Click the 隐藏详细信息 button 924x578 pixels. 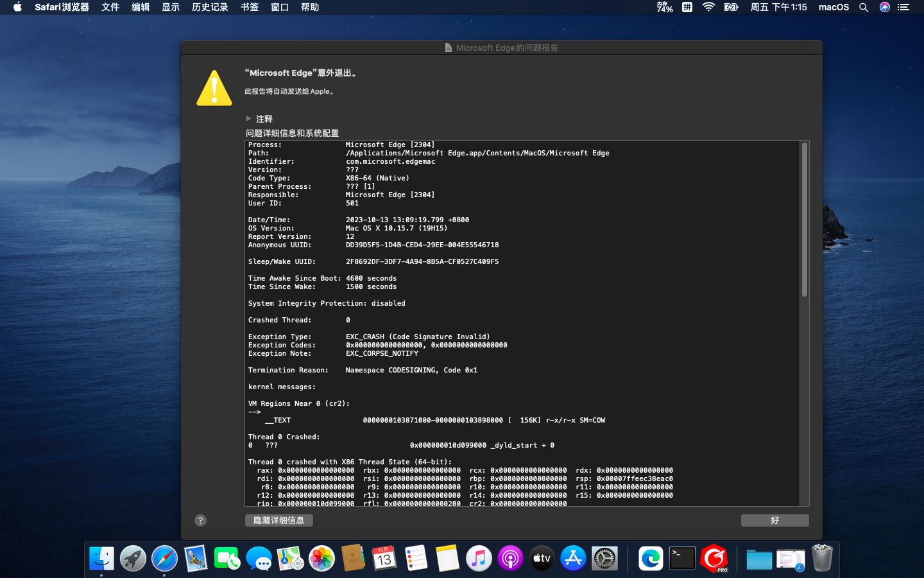pyautogui.click(x=278, y=520)
